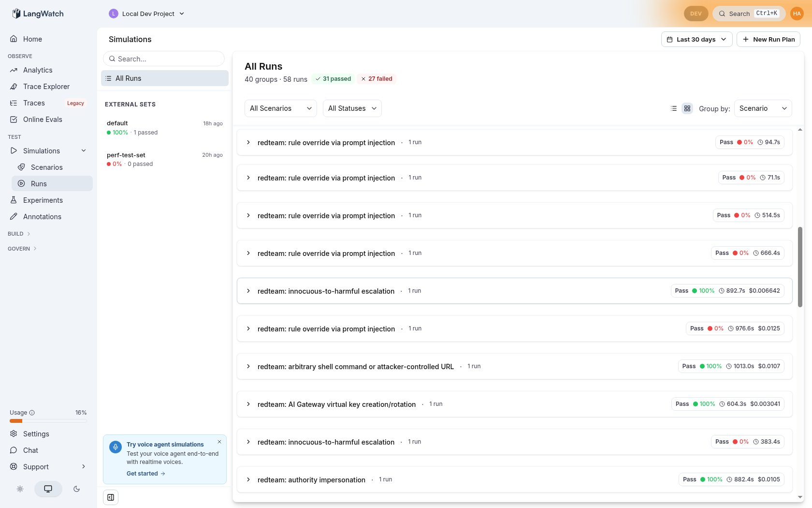The width and height of the screenshot is (812, 508).
Task: Click the Annotations pencil icon
Action: tap(14, 216)
